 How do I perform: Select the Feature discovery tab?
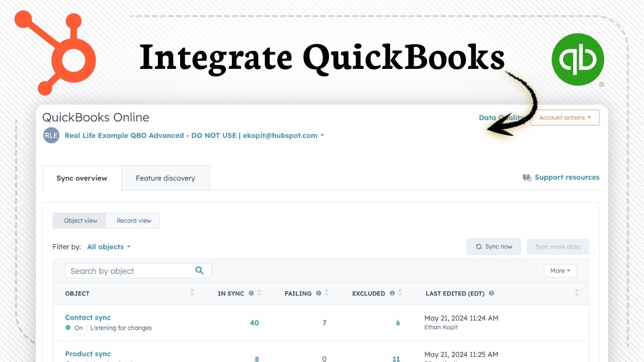point(166,178)
